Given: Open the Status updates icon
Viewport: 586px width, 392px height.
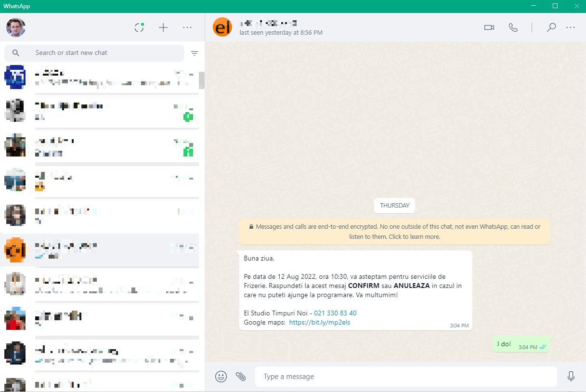Looking at the screenshot, I should coord(139,27).
